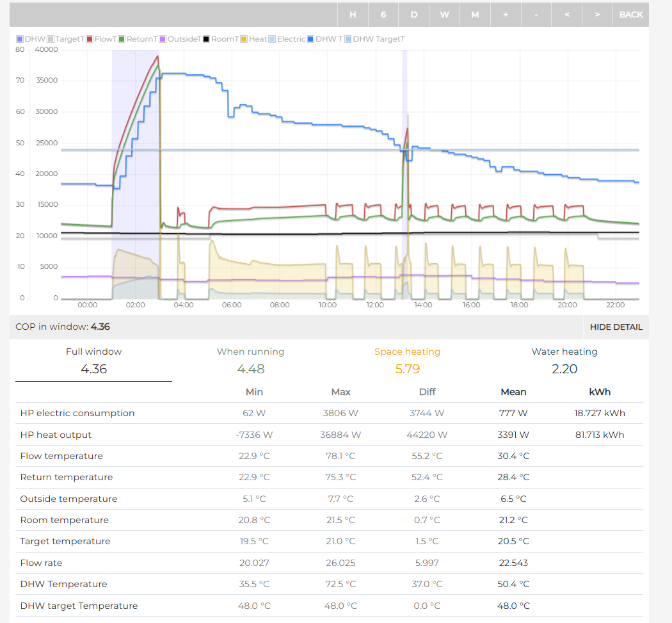Click the zoom out (-) chart button
The width and height of the screenshot is (672, 623).
[x=536, y=15]
